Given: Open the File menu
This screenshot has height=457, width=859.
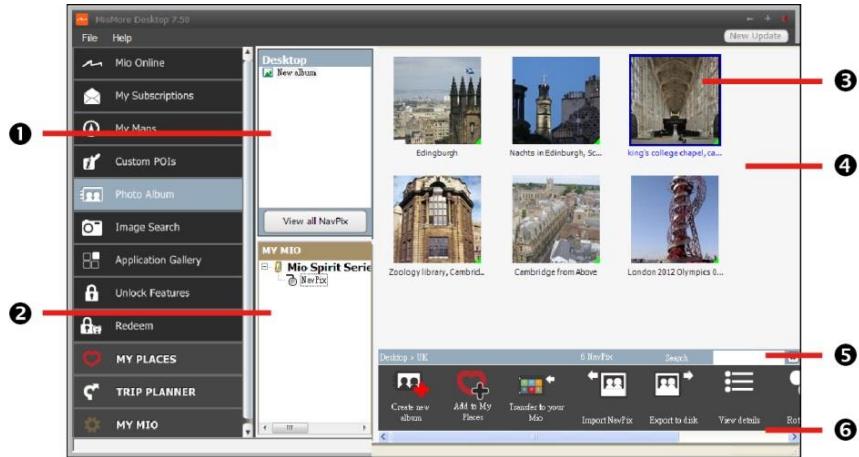Looking at the screenshot, I should click(x=89, y=38).
